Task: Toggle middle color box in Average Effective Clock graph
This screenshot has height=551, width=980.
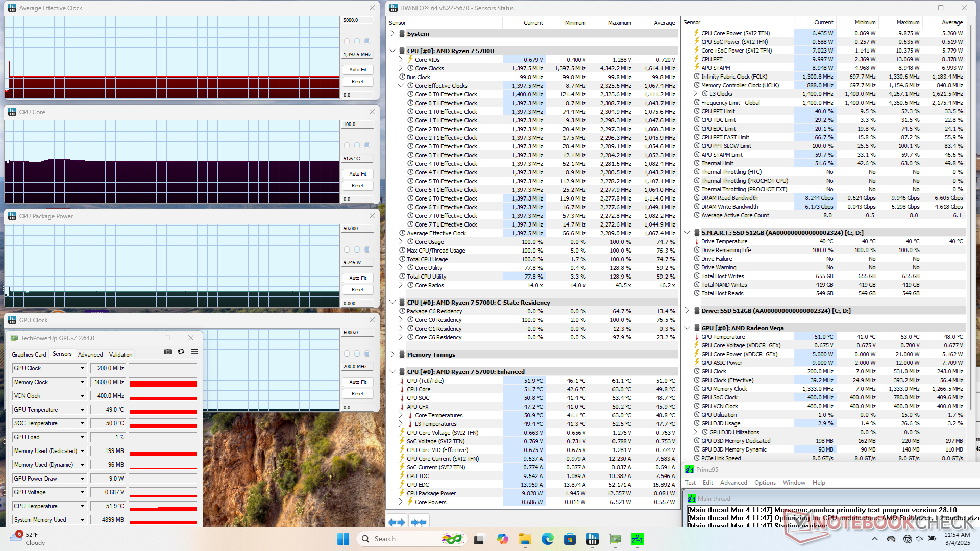Action: pyautogui.click(x=357, y=41)
